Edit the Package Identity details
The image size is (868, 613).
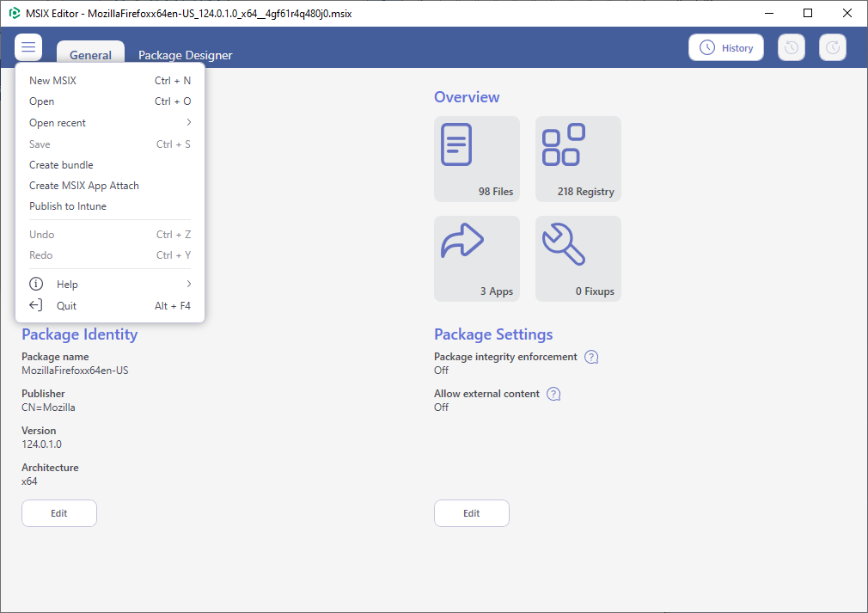coord(59,513)
